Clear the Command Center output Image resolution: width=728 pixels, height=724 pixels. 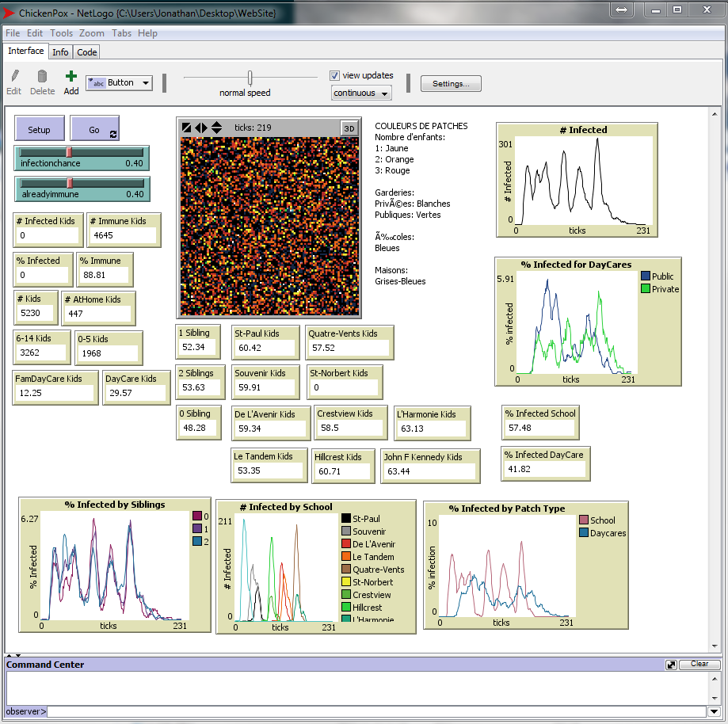(699, 665)
